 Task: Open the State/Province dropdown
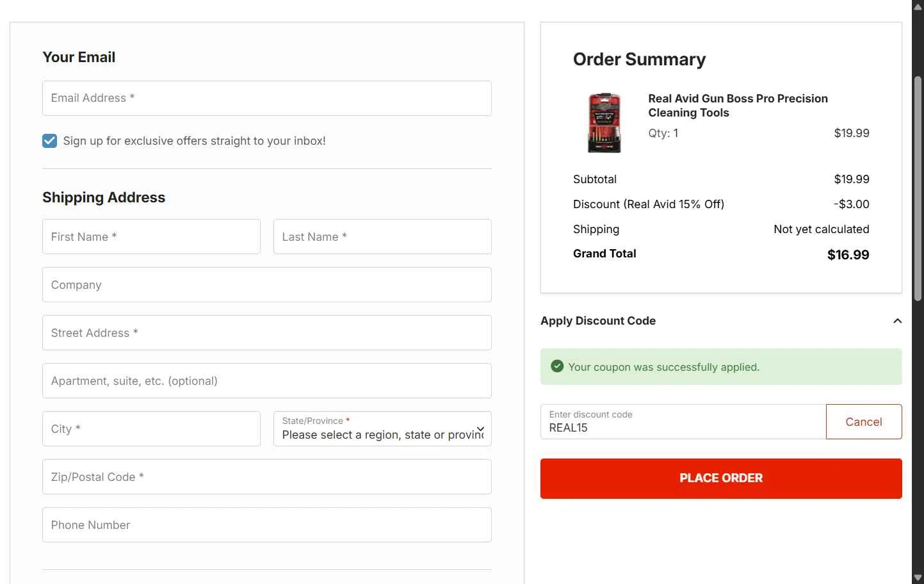[x=382, y=428]
